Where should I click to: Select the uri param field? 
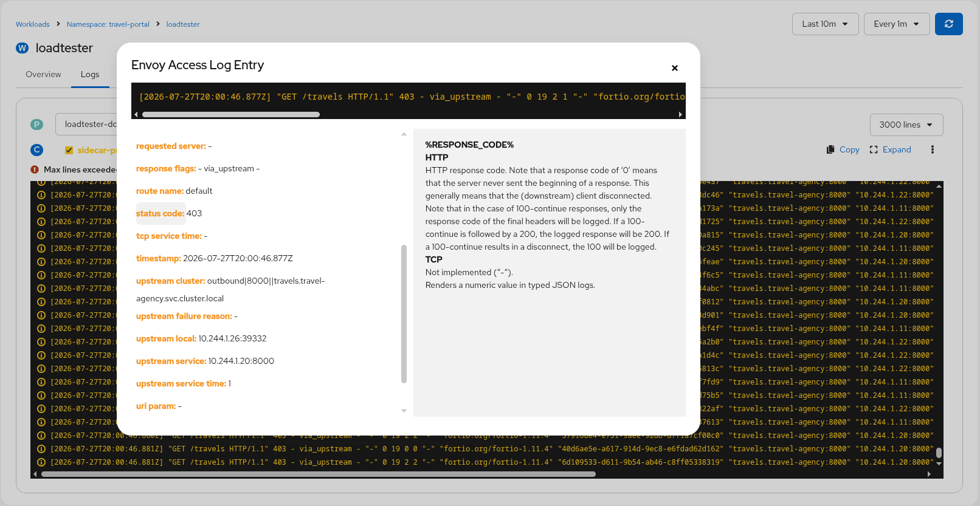(156, 406)
